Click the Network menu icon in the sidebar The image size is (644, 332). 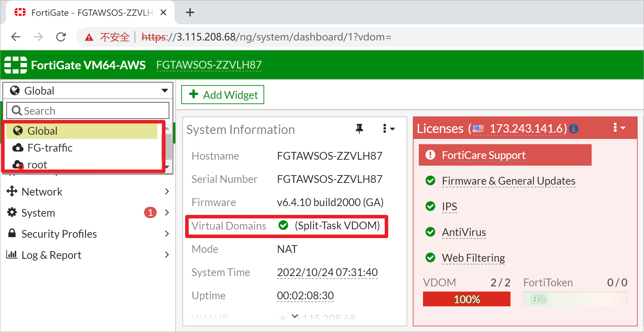coord(12,191)
